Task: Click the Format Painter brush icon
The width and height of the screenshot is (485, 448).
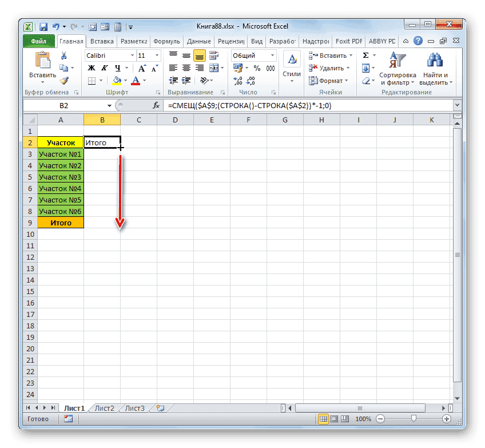Action: (x=65, y=81)
